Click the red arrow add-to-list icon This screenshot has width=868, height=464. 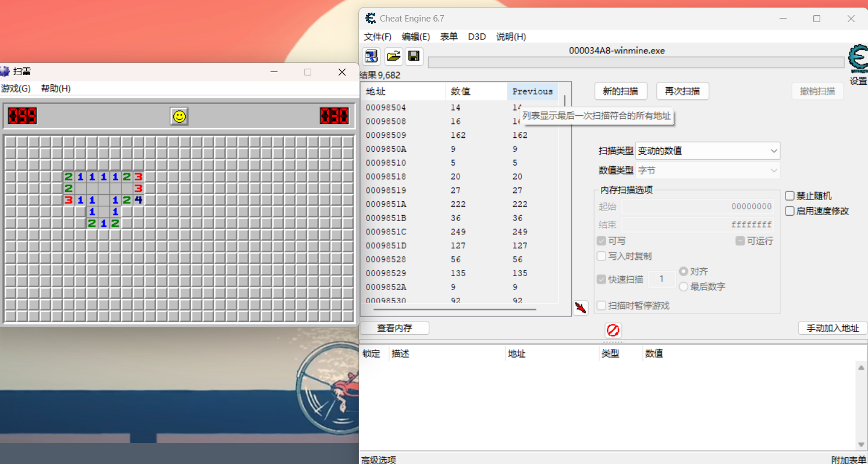coord(580,308)
